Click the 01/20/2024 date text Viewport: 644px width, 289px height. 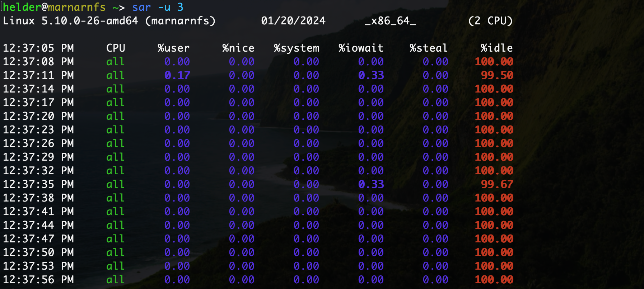(x=293, y=21)
